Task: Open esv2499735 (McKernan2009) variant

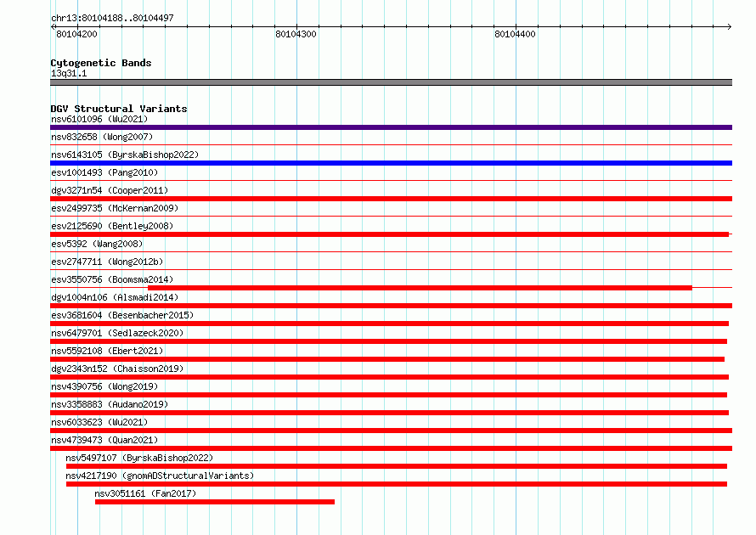Action: click(115, 208)
